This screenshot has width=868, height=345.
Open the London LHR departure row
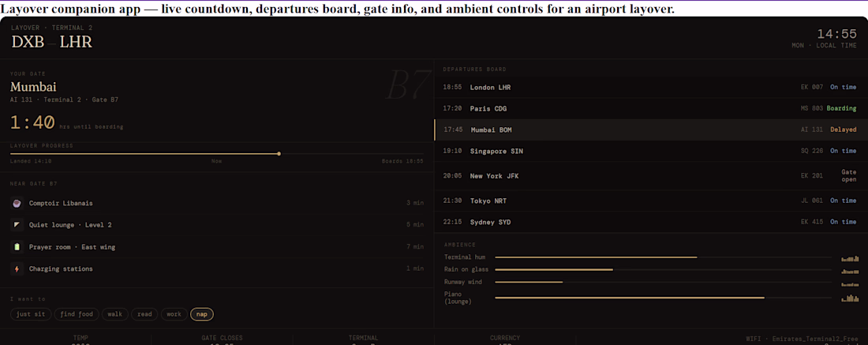click(651, 87)
